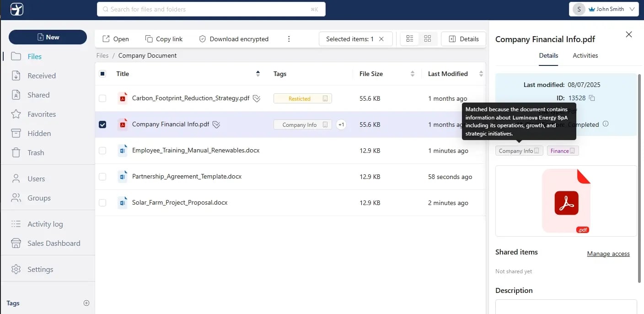
Task: Click the Groups people icon
Action: pyautogui.click(x=16, y=198)
